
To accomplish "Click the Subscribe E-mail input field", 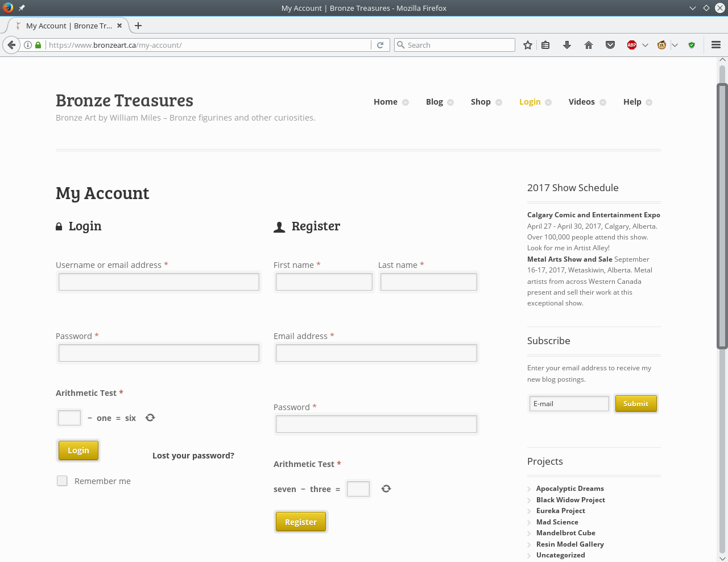I will click(569, 404).
